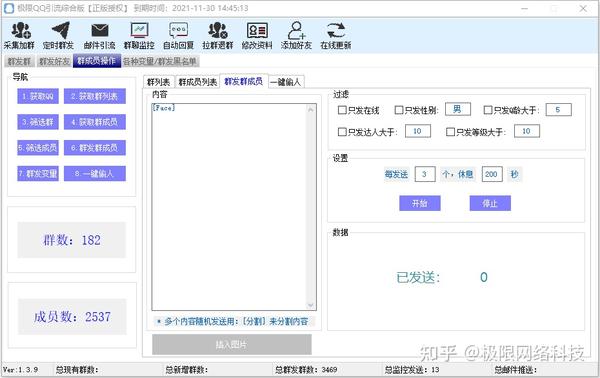The height and width of the screenshot is (378, 600).
Task: Click the 1. 获取QQ navigation button
Action: click(x=38, y=96)
